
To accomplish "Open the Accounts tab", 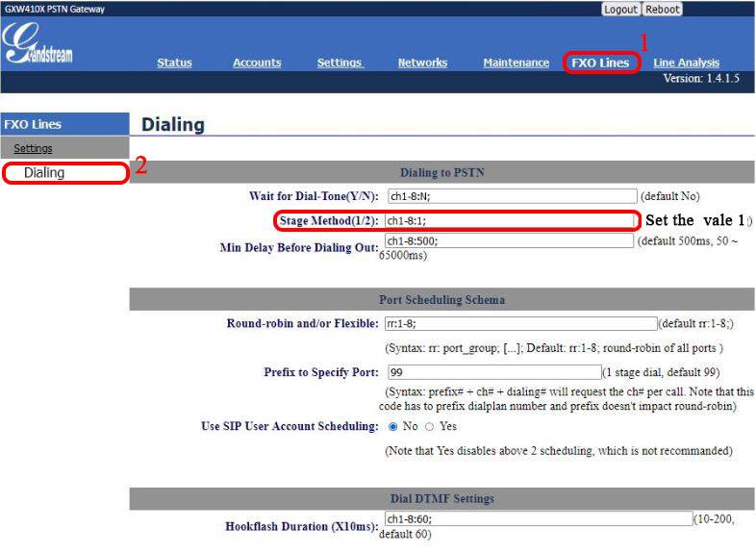I will tap(257, 63).
